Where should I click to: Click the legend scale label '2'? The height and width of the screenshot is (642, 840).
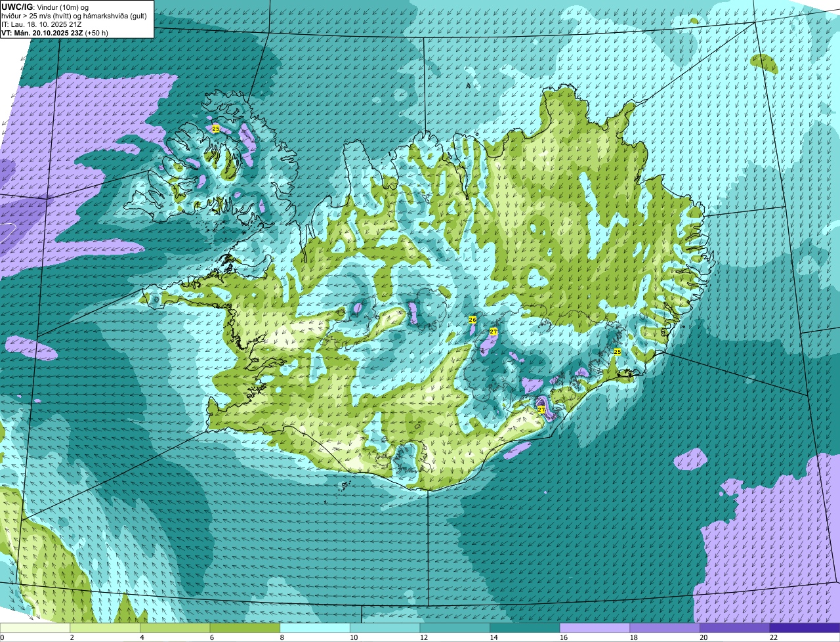[x=72, y=637]
